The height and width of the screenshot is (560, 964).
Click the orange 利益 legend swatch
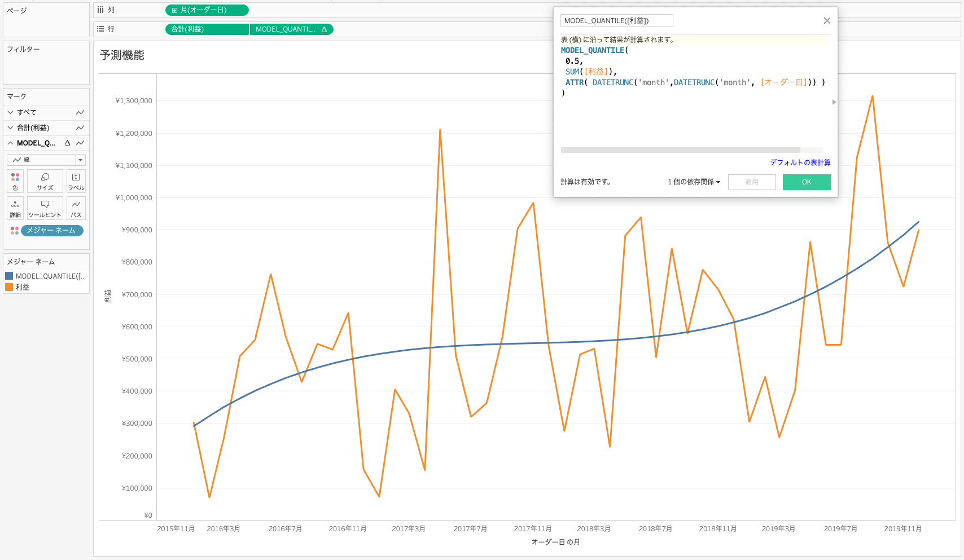click(x=9, y=287)
